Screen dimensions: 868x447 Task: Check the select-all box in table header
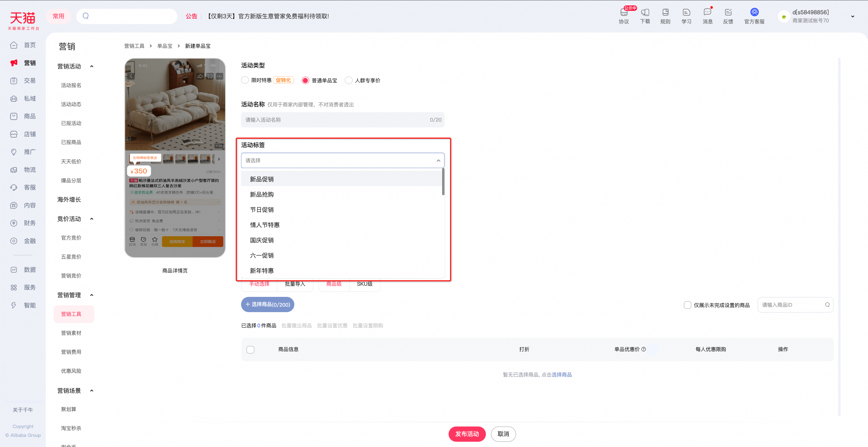(x=250, y=349)
